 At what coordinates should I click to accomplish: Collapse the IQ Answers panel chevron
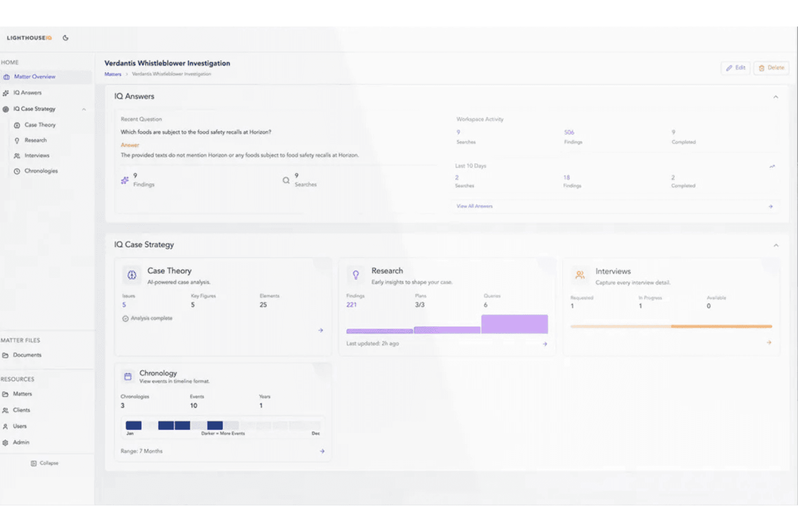[x=776, y=97]
